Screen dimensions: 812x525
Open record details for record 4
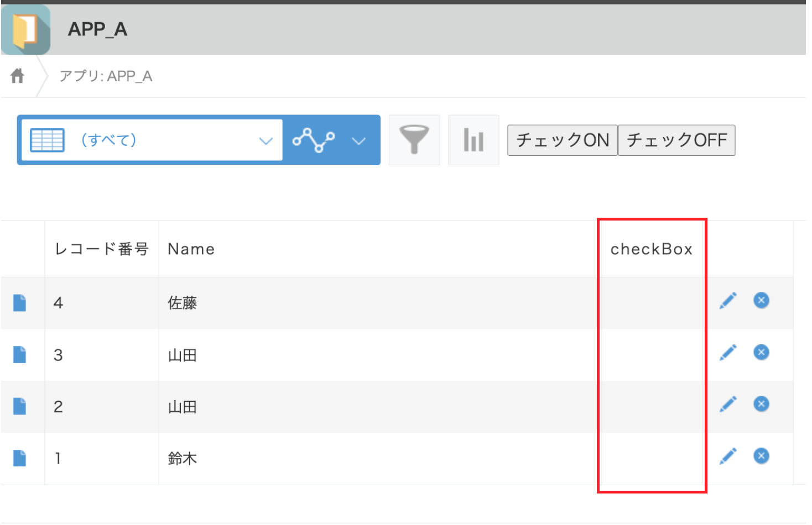[20, 303]
